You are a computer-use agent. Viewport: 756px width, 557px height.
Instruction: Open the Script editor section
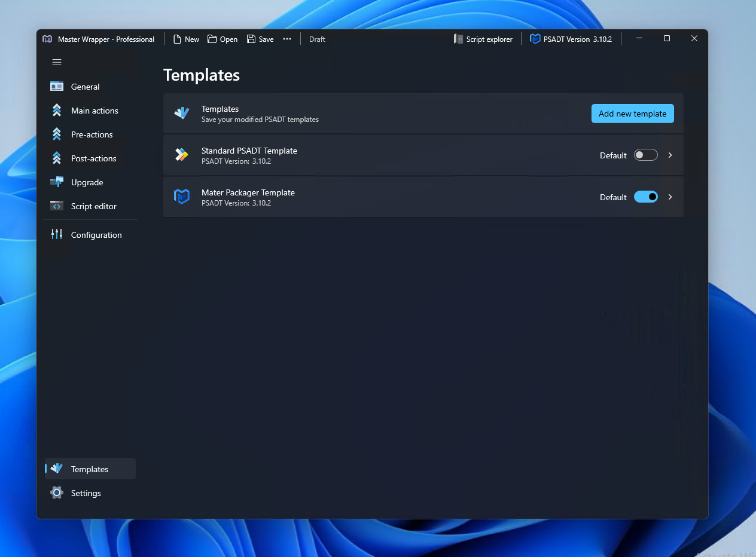[90, 206]
